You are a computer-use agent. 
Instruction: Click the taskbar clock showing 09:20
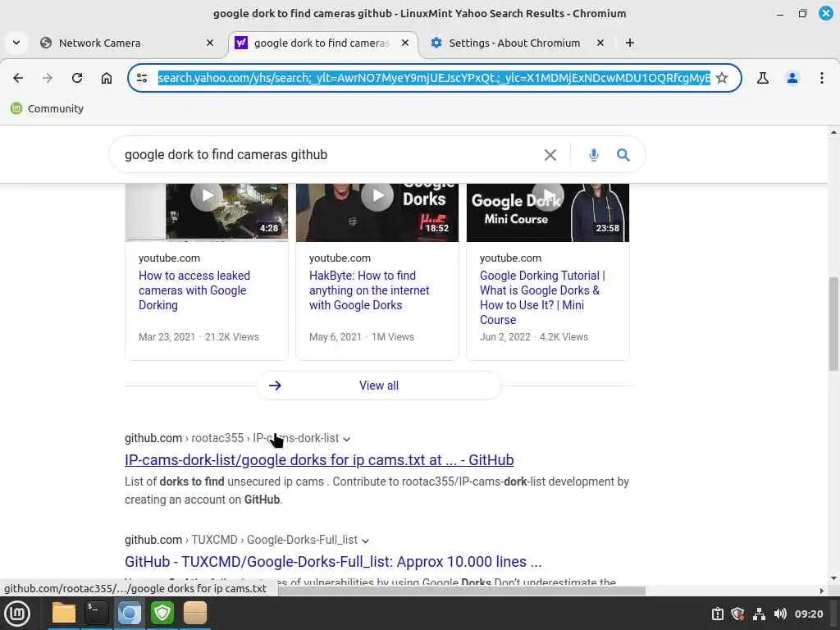coord(808,614)
